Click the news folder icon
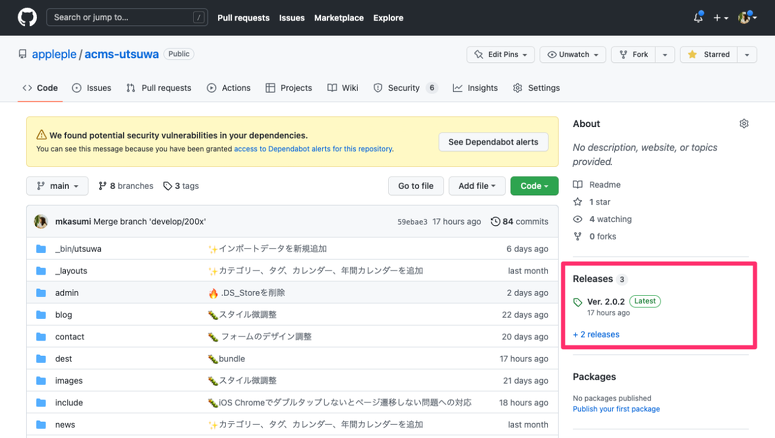 41,425
